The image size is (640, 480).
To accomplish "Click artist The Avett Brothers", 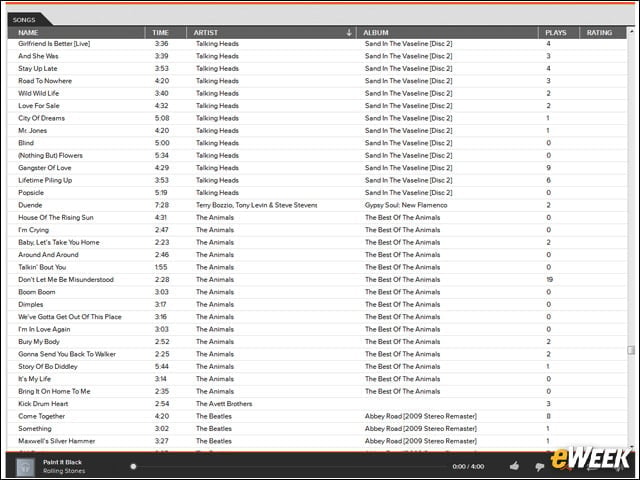I will point(224,404).
